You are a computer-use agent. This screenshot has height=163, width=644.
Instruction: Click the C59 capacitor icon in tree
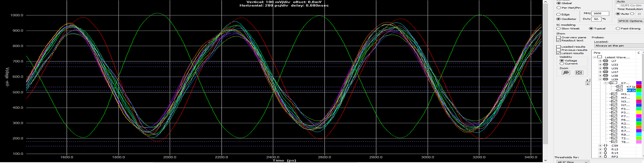pyautogui.click(x=606, y=145)
